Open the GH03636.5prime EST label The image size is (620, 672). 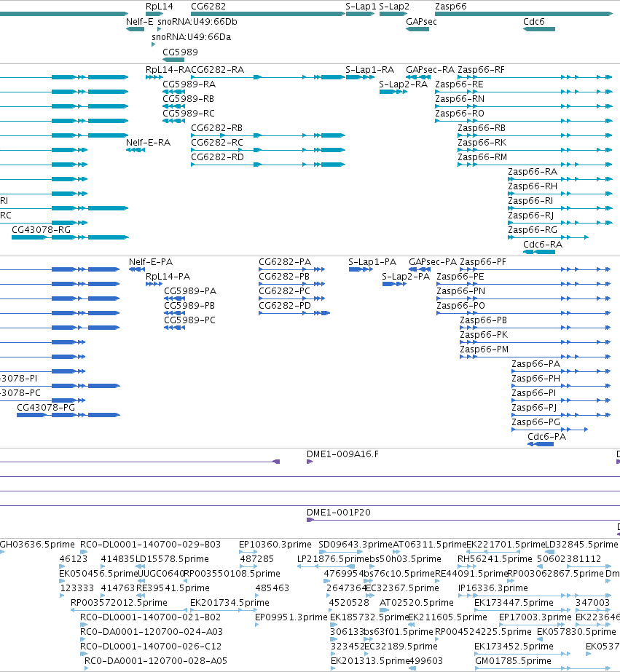pos(37,545)
